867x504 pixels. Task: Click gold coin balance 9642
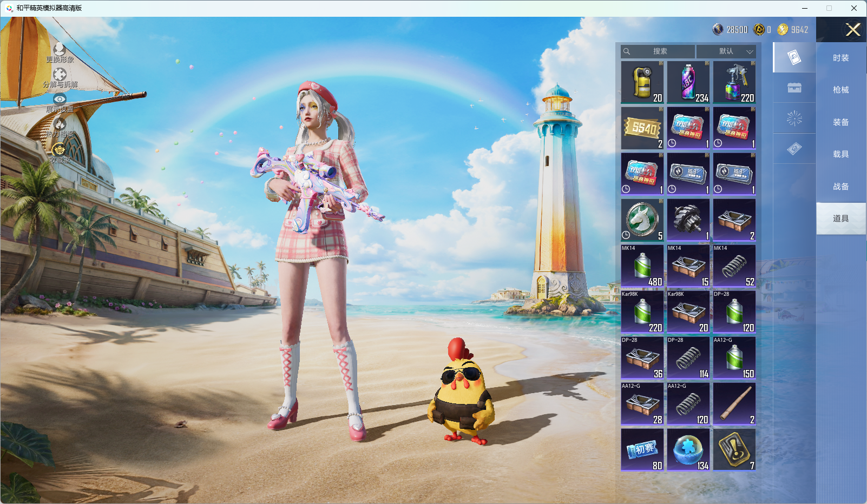793,30
